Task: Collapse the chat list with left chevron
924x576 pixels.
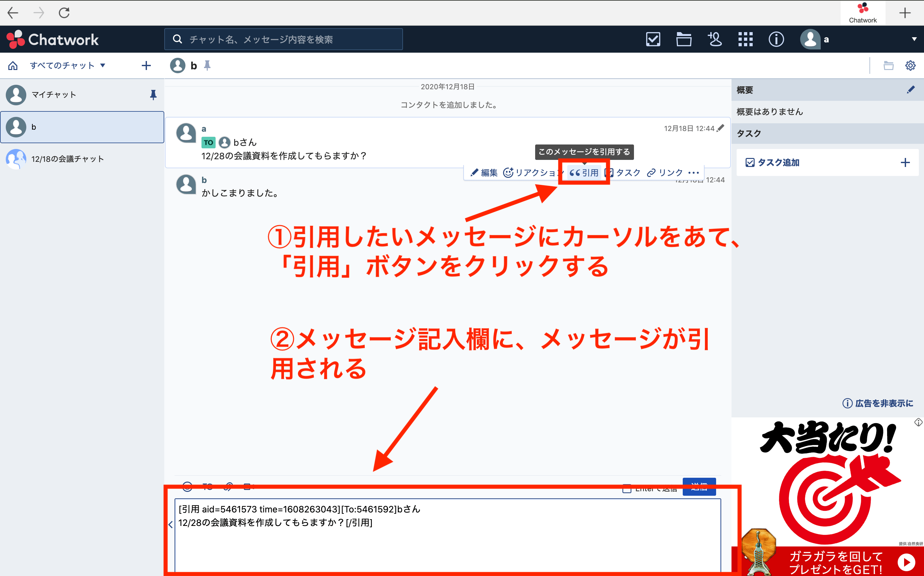Action: click(x=170, y=525)
